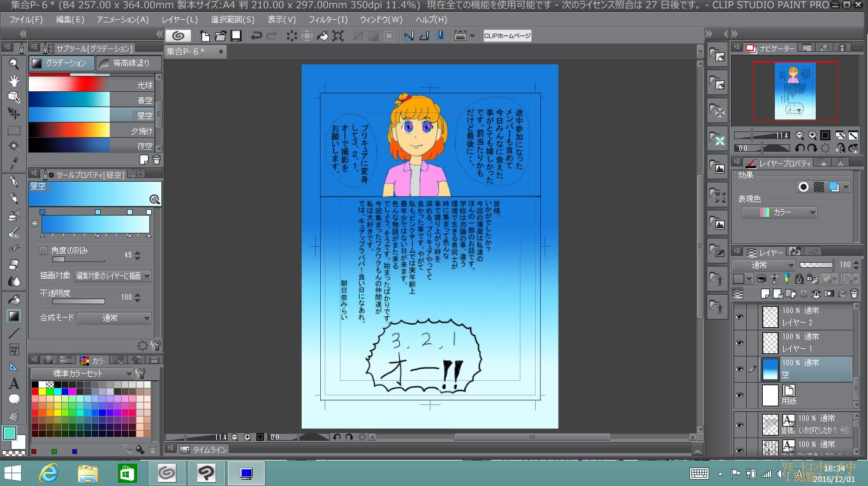This screenshot has width=868, height=486.
Task: Switch to the 等高線塗り sub tool tab
Action: coord(124,63)
